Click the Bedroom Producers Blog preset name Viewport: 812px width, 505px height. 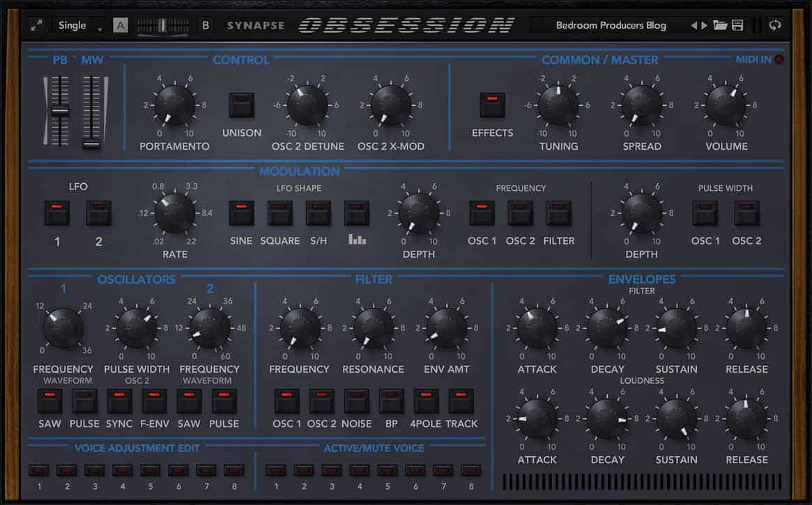611,25
